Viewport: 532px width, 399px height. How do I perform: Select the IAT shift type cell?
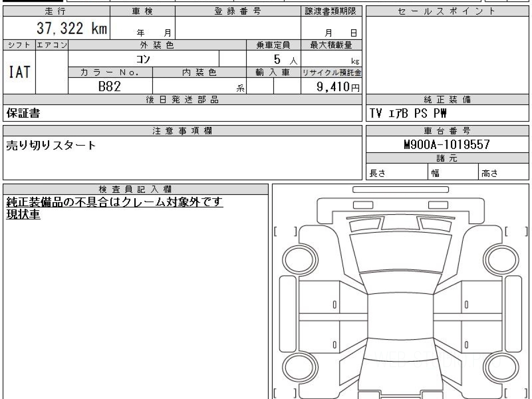click(19, 72)
